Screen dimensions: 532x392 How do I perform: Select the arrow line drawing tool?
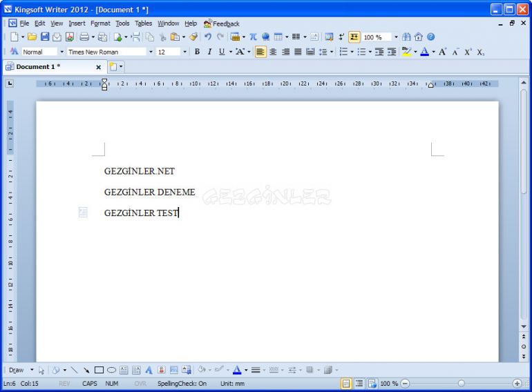pos(86,370)
